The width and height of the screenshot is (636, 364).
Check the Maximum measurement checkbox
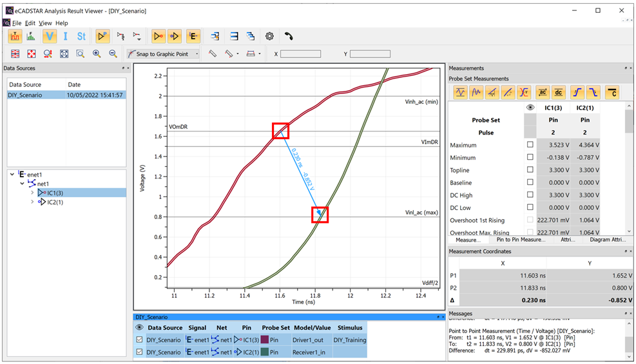[530, 144]
